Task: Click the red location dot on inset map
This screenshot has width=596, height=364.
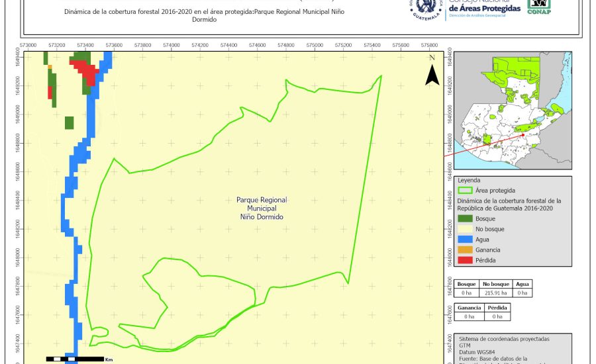Action: pyautogui.click(x=522, y=134)
